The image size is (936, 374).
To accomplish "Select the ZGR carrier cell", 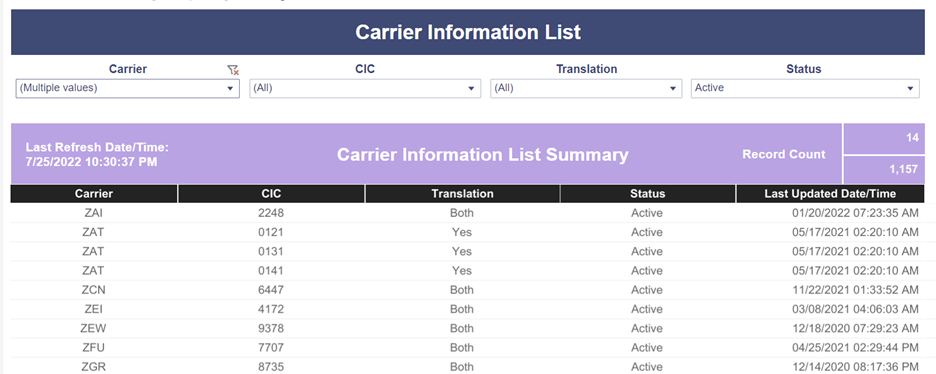I will (94, 366).
